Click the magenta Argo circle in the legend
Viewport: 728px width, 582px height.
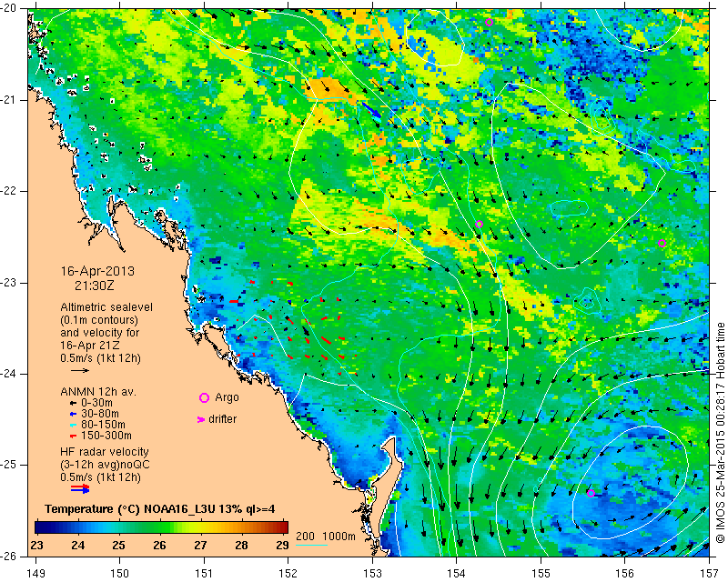(204, 397)
